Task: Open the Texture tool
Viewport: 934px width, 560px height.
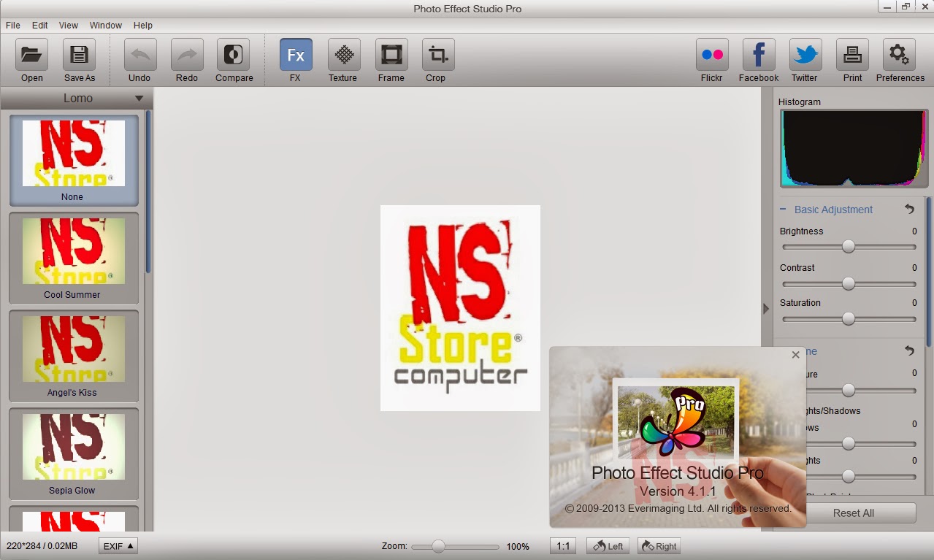Action: pyautogui.click(x=344, y=55)
